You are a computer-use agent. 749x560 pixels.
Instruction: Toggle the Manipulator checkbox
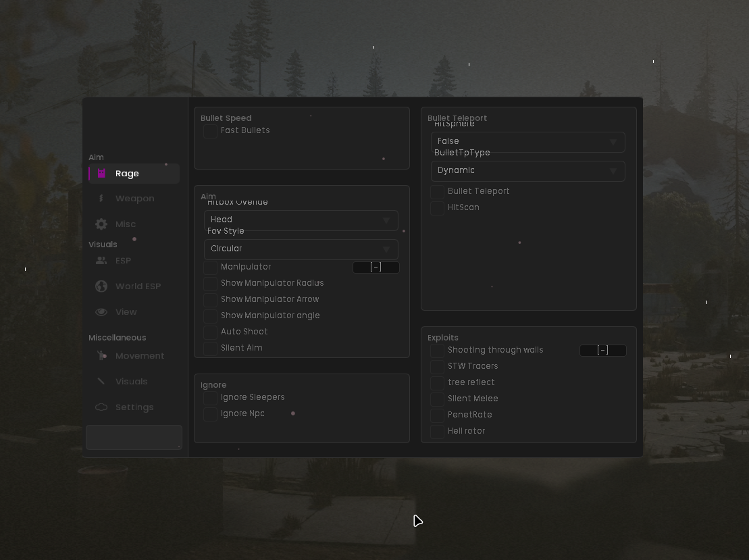[x=210, y=268]
